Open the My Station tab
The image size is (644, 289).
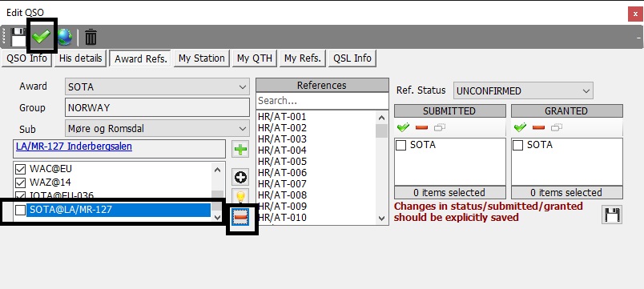click(x=202, y=58)
